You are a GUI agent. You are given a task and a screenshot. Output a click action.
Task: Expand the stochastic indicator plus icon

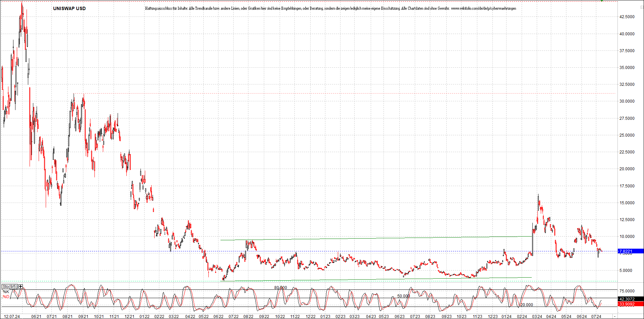pyautogui.click(x=21, y=287)
